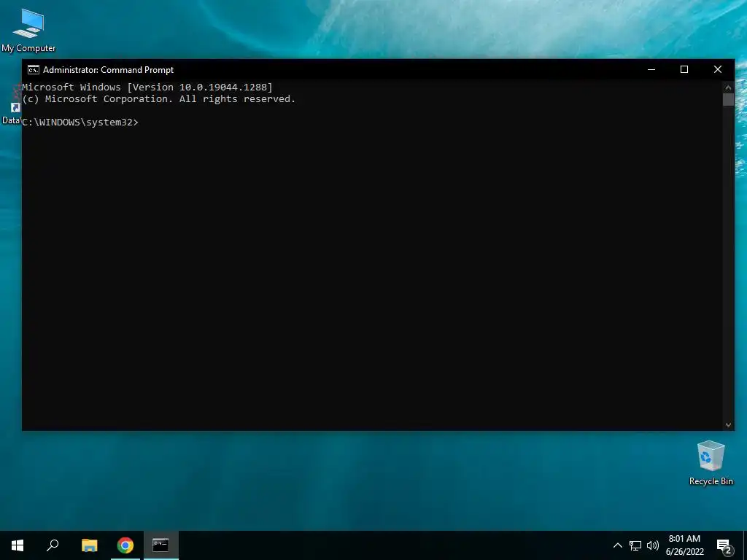This screenshot has width=747, height=560.
Task: Open Google Chrome from the taskbar
Action: tap(125, 545)
